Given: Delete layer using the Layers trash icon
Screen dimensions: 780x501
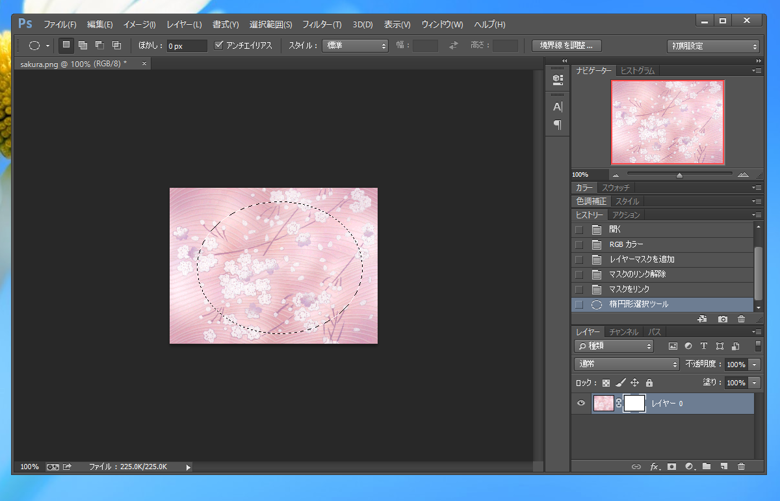Looking at the screenshot, I should 741,466.
